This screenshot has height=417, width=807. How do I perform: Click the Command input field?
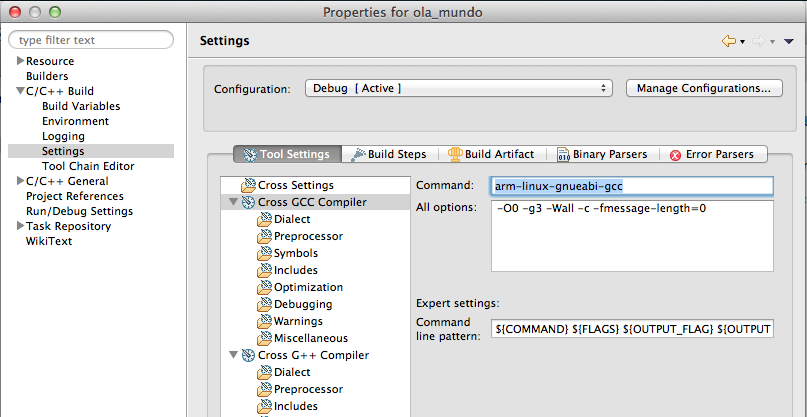coord(631,186)
